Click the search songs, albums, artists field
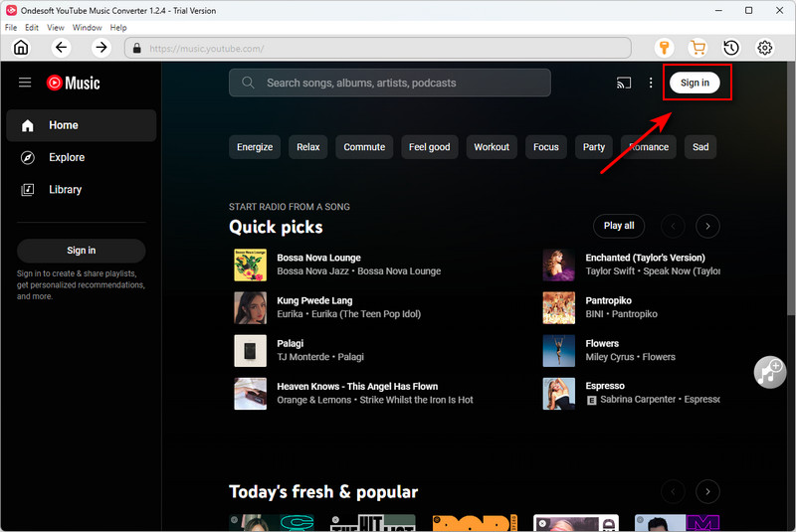Viewport: 796px width, 532px height. [390, 83]
